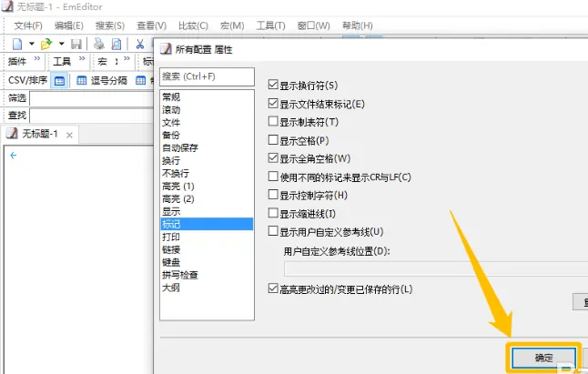588x374 pixels.
Task: Enable 显示制表符(T) checkbox
Action: 273,121
